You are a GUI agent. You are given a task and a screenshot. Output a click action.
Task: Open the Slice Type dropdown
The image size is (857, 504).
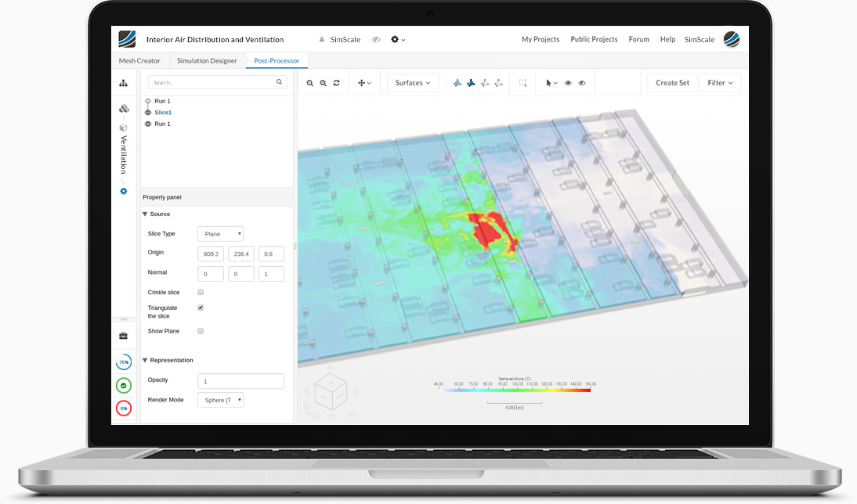coord(220,233)
